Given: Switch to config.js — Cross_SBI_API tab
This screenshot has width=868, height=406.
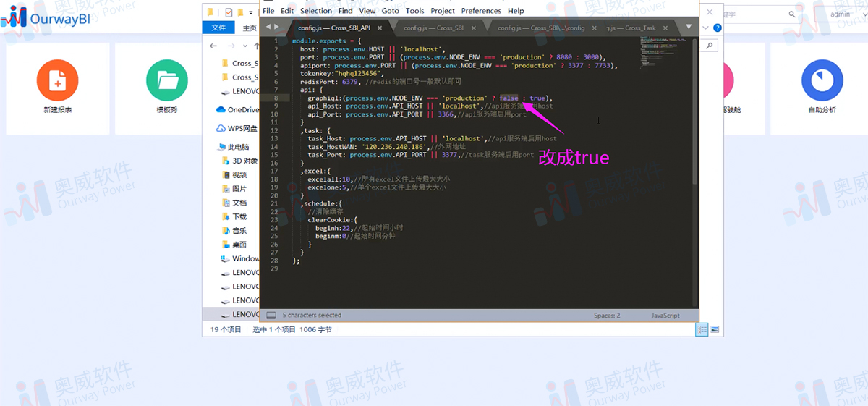Looking at the screenshot, I should click(333, 28).
